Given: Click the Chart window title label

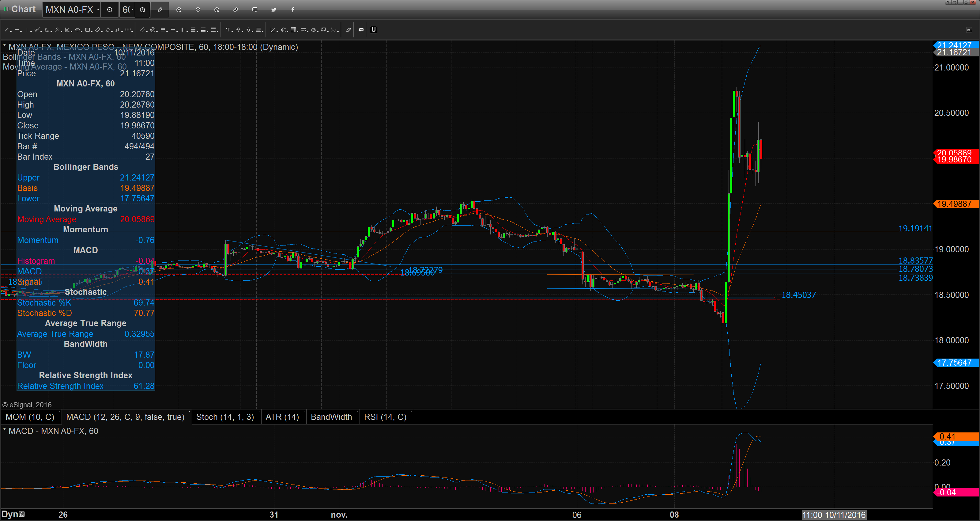Looking at the screenshot, I should click(x=24, y=9).
